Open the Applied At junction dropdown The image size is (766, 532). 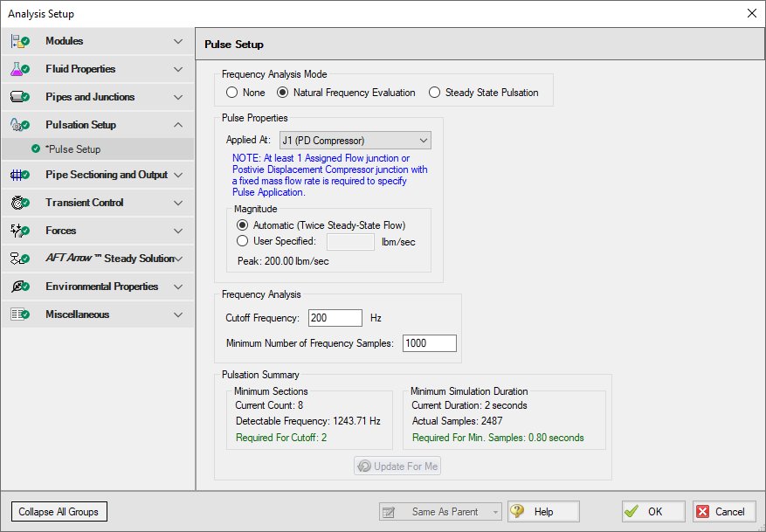(x=424, y=140)
